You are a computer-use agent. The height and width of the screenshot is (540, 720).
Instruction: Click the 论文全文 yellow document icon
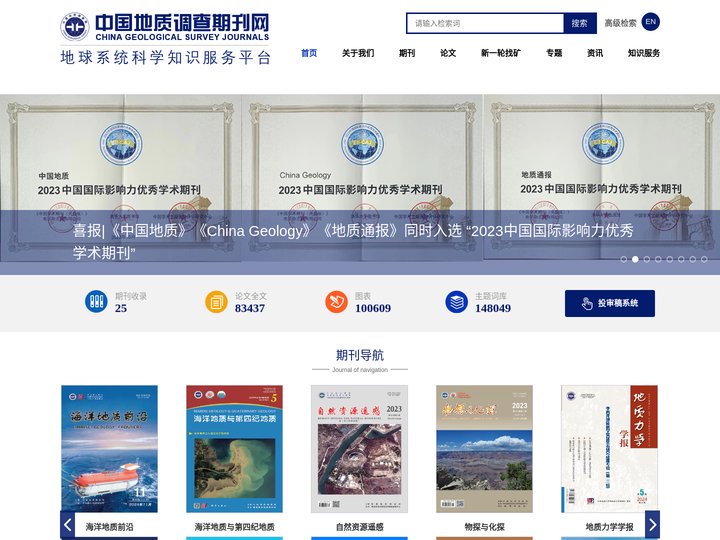point(216,302)
